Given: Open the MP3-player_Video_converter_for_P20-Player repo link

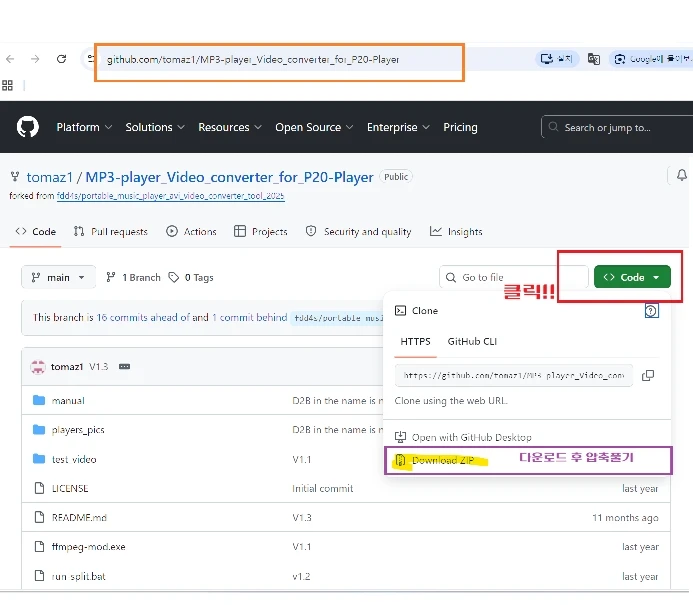Looking at the screenshot, I should tap(229, 177).
